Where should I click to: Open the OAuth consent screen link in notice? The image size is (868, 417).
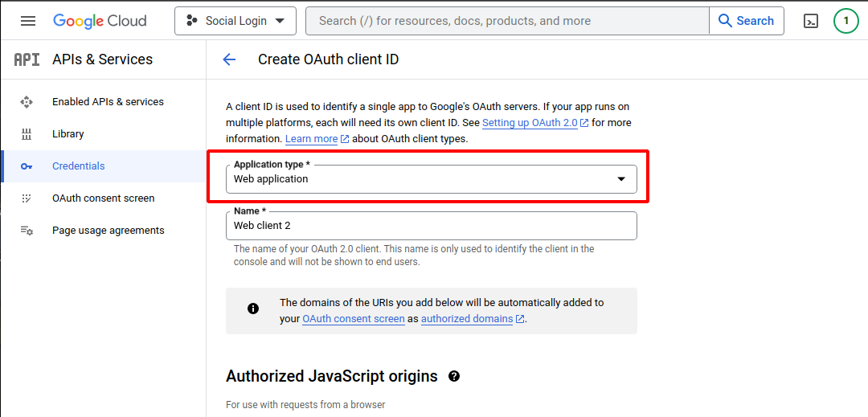tap(354, 319)
